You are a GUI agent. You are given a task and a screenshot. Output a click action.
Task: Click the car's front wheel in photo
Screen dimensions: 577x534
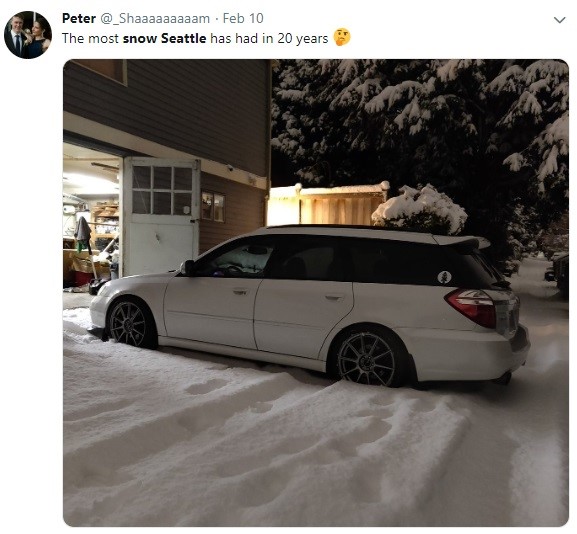129,323
